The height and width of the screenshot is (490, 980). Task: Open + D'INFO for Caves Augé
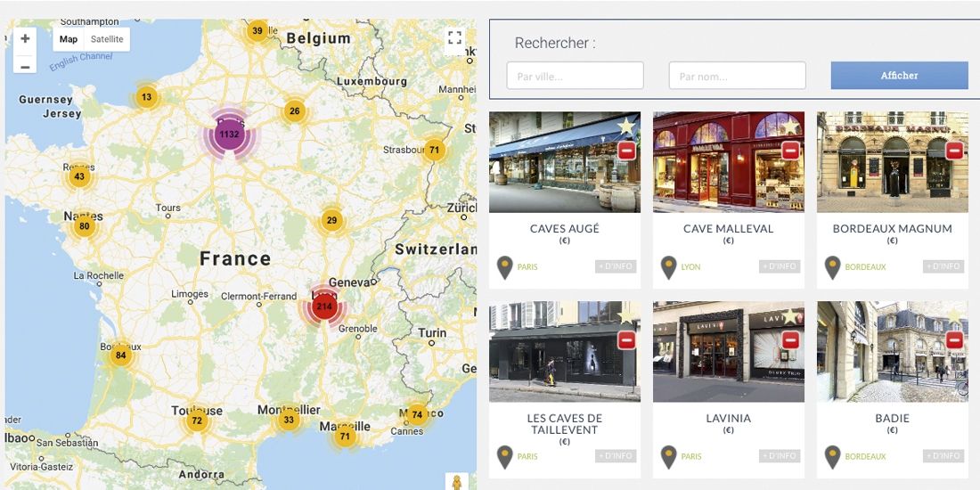[616, 266]
